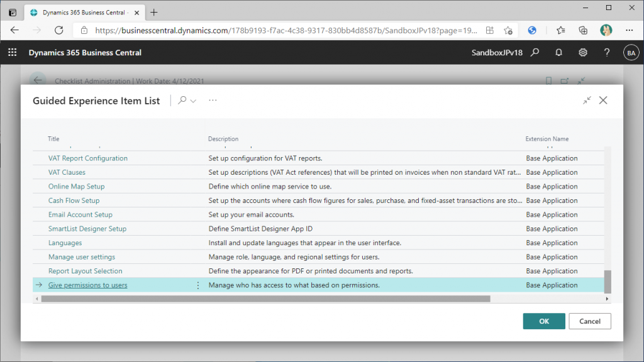Click the horizontal scrollbar right arrow
Image resolution: width=644 pixels, height=362 pixels.
click(607, 299)
